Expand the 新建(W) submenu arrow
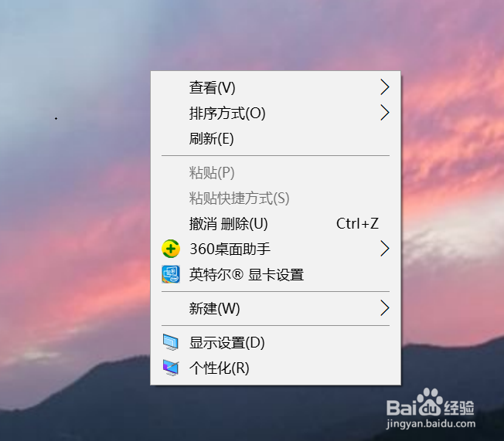 pos(384,308)
